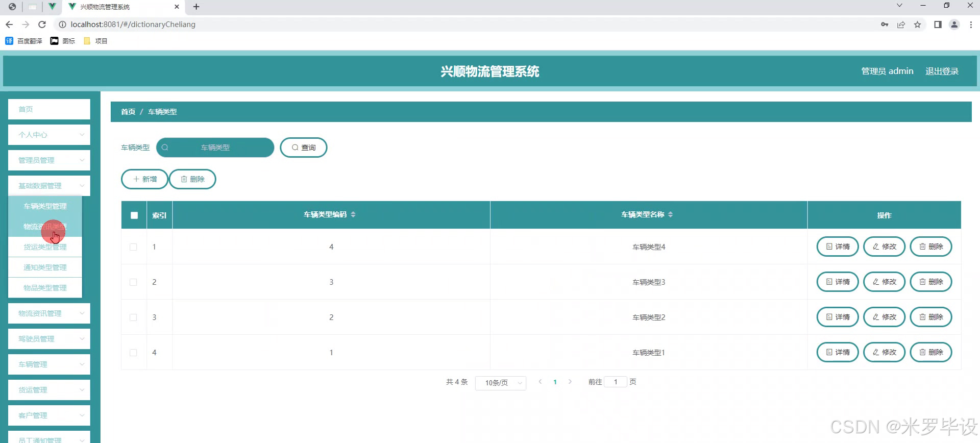Toggle the select-all checkbox in table header

(x=134, y=215)
